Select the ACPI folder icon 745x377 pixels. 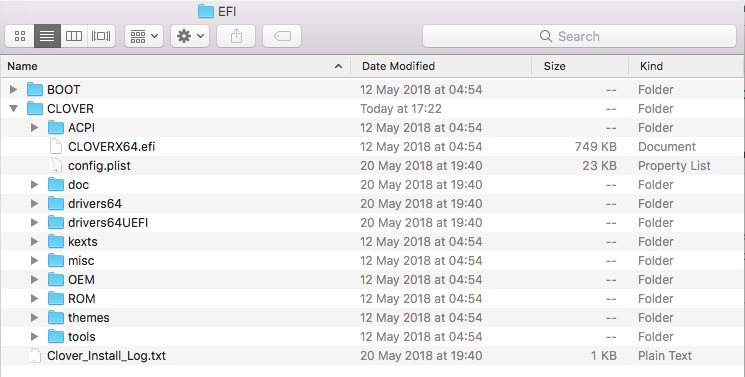(56, 127)
